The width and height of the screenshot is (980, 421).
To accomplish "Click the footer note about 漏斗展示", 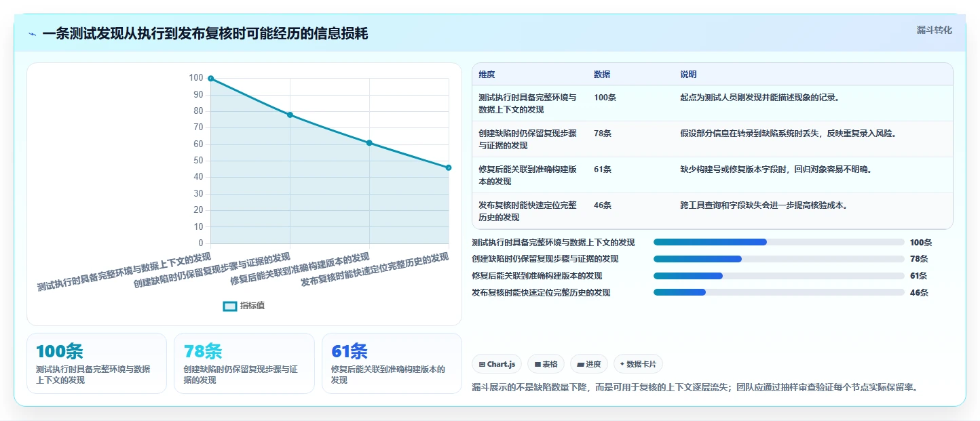I will pyautogui.click(x=695, y=388).
